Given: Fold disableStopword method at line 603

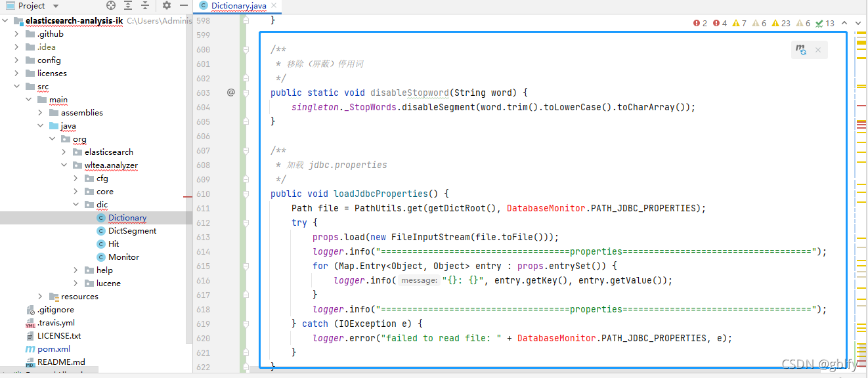Looking at the screenshot, I should click(x=246, y=93).
